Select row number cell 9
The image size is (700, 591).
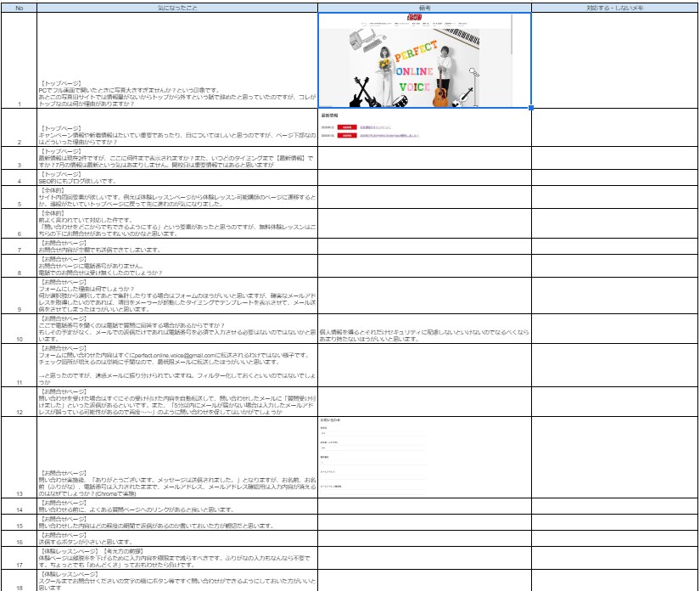click(x=20, y=295)
